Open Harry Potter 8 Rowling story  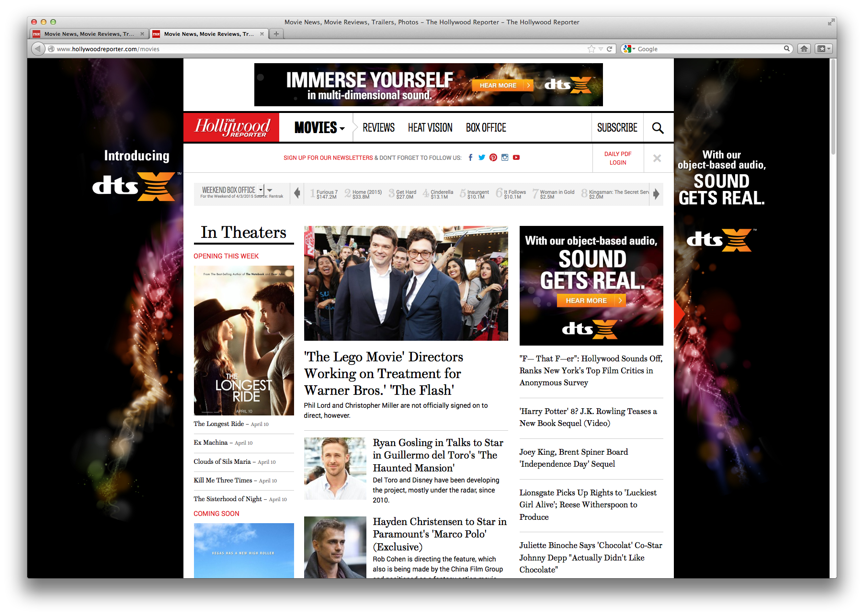click(588, 417)
